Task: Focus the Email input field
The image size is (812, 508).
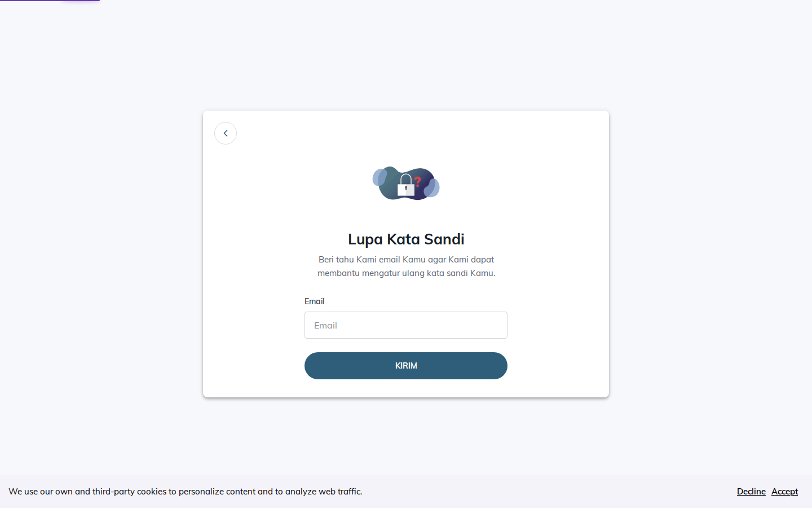Action: coord(406,325)
